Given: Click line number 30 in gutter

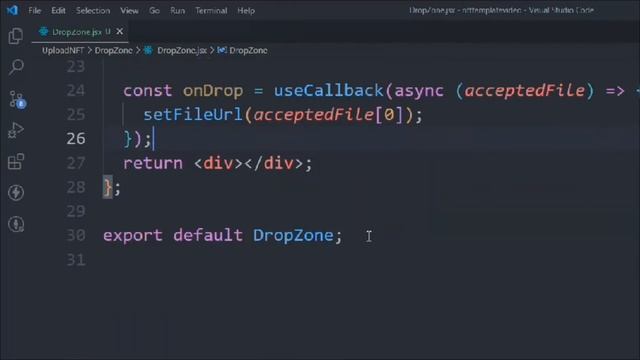Looking at the screenshot, I should [76, 235].
